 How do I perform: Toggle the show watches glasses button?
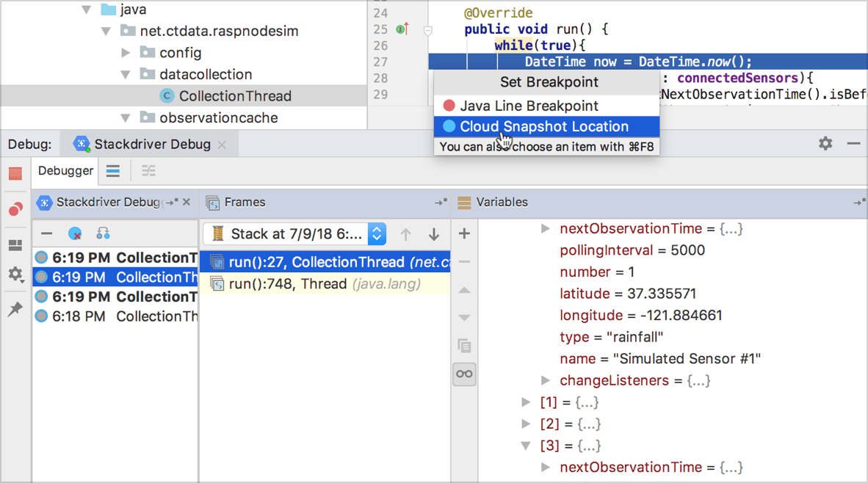coord(464,374)
